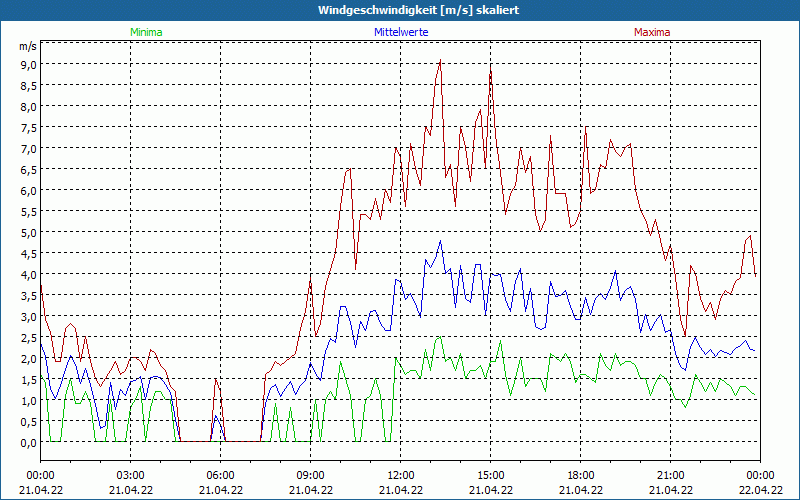800x500 pixels.
Task: Click the 8,0 y-axis value
Action: point(28,107)
